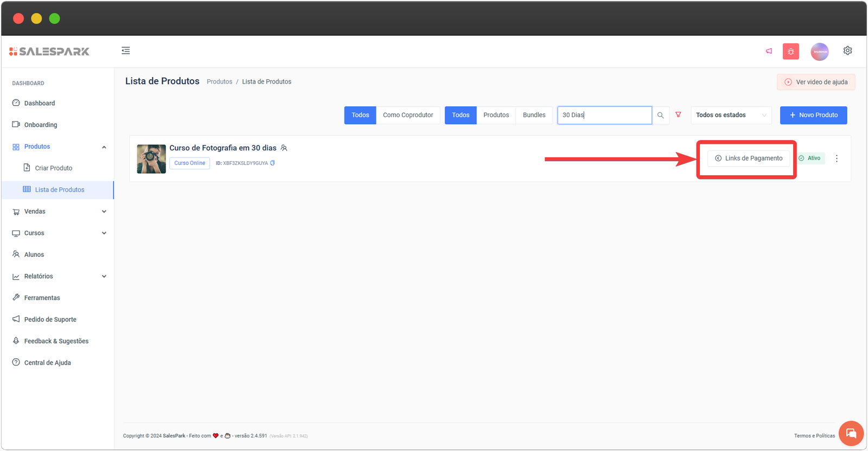The image size is (868, 451).
Task: Select the Como Coprodutor filter
Action: [408, 115]
